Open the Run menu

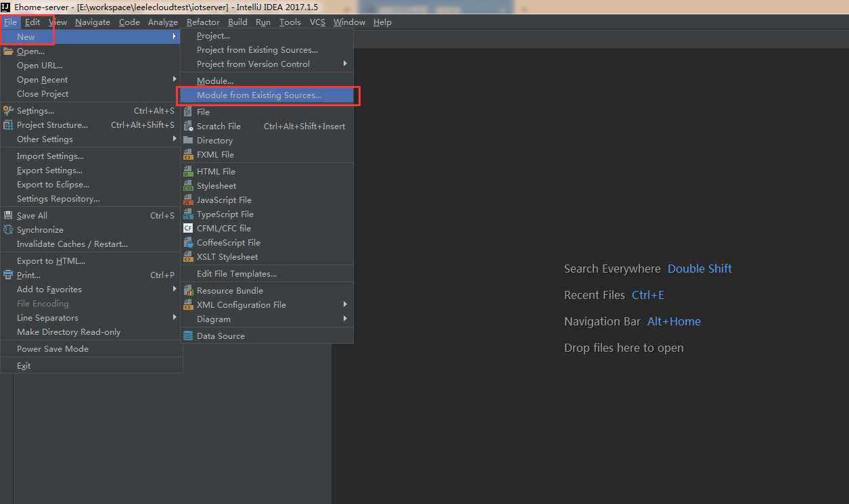(x=263, y=22)
